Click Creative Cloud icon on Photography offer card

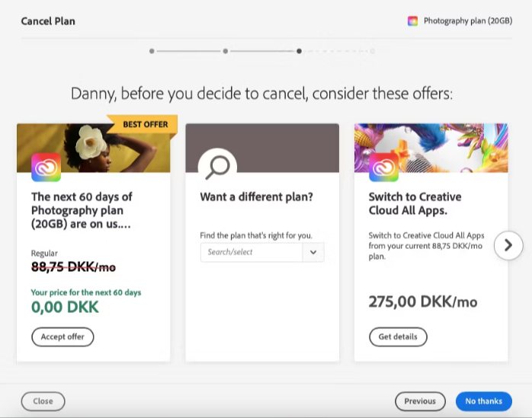click(46, 168)
